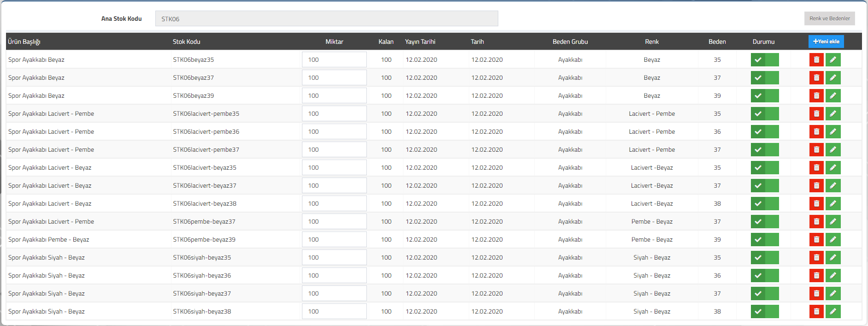Click the Yayın Tarihi column header
The image size is (868, 326).
pos(420,41)
